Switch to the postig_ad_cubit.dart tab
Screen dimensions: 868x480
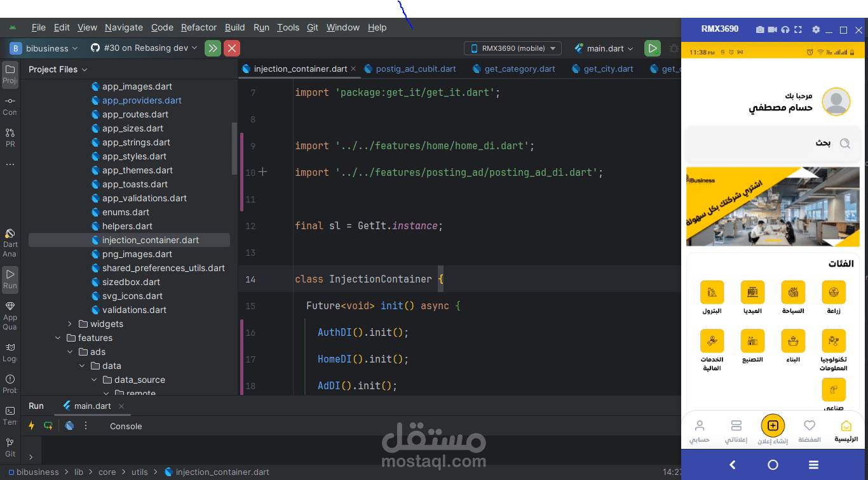coord(409,69)
